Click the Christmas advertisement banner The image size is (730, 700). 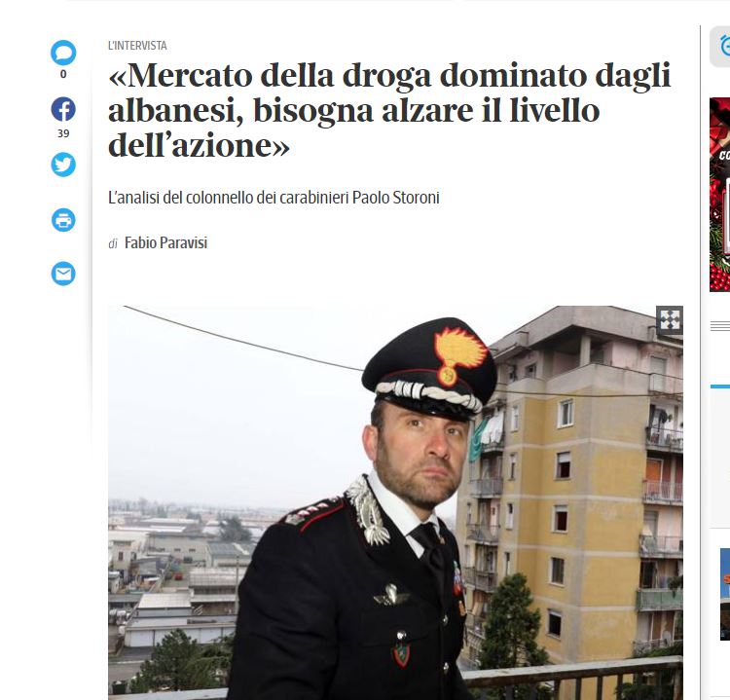719,194
